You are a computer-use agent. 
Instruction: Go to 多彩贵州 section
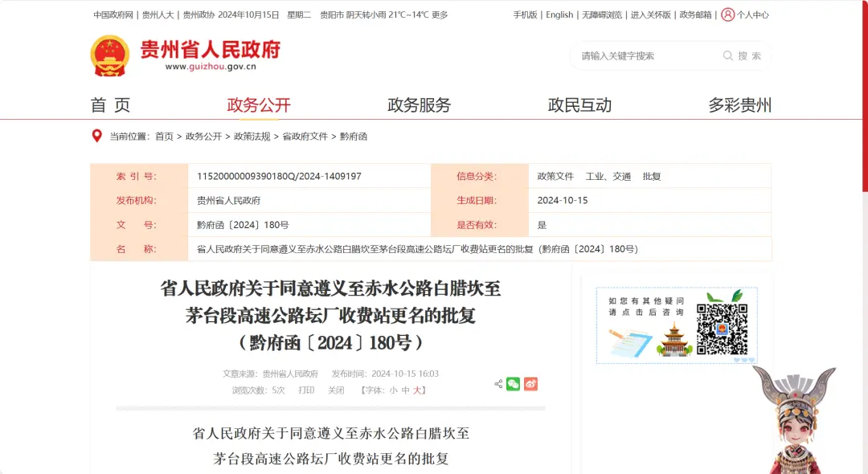(739, 105)
